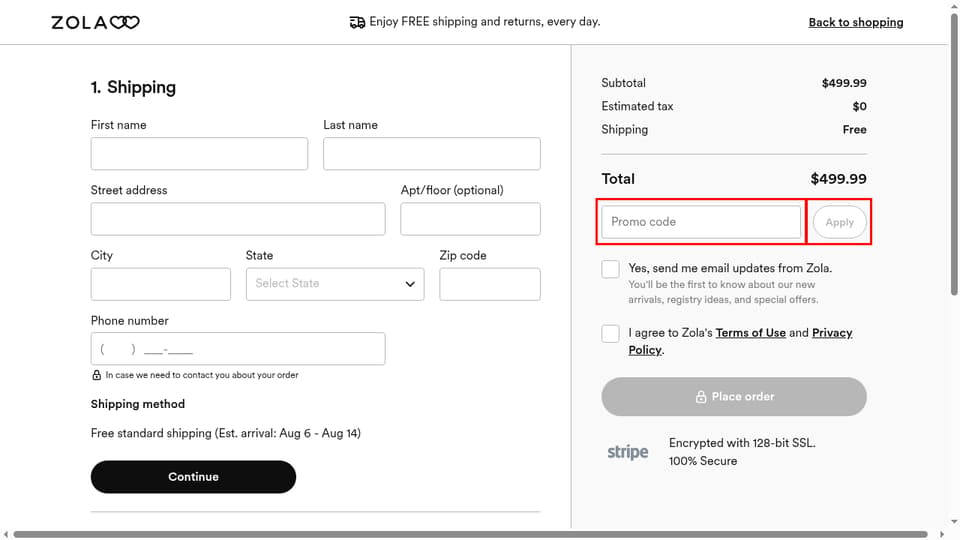Click the Zip code field
The image size is (960, 540).
click(x=490, y=284)
